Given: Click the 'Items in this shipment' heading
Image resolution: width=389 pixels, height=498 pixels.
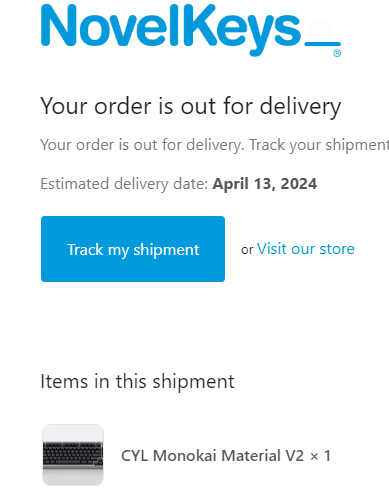Looking at the screenshot, I should 137,381.
